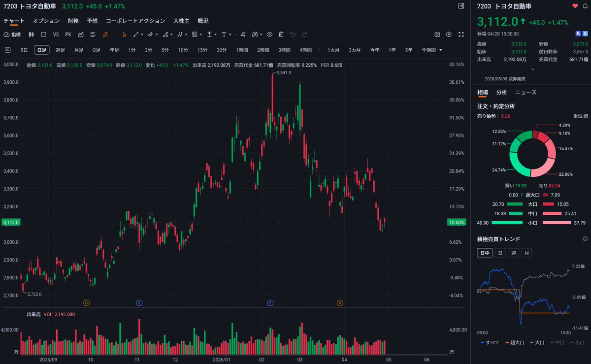Open chart settings hexagon gear icon

[449, 34]
